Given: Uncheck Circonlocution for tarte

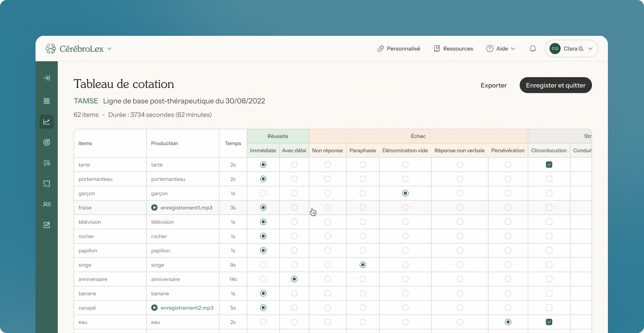Looking at the screenshot, I should [549, 165].
